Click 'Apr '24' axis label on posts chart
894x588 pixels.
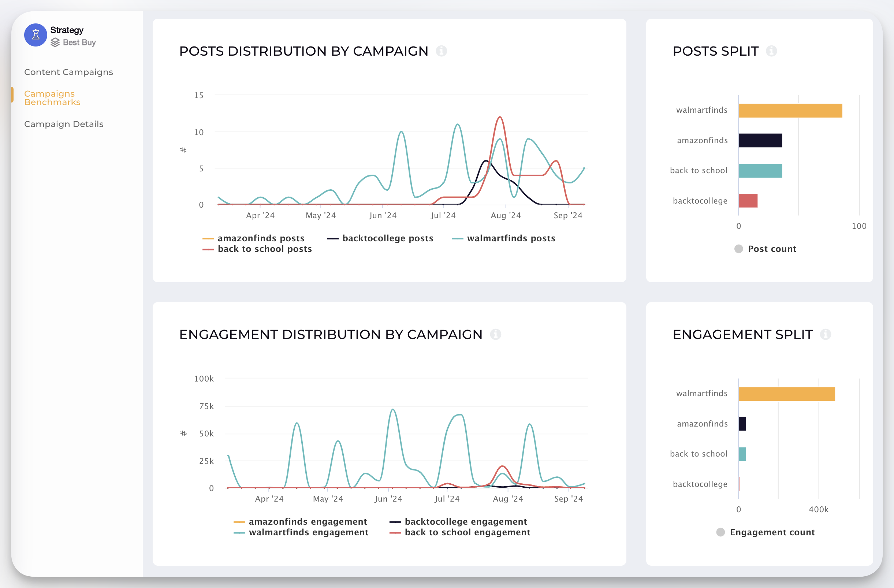[x=260, y=215]
